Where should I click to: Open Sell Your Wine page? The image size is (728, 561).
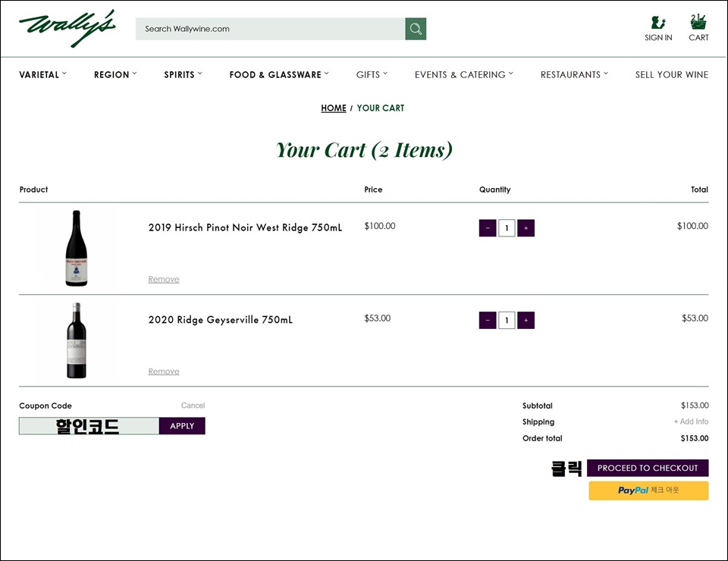tap(672, 75)
